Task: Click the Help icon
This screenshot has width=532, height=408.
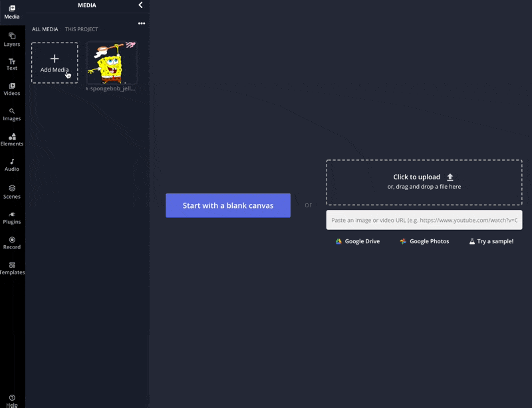Action: (12, 399)
